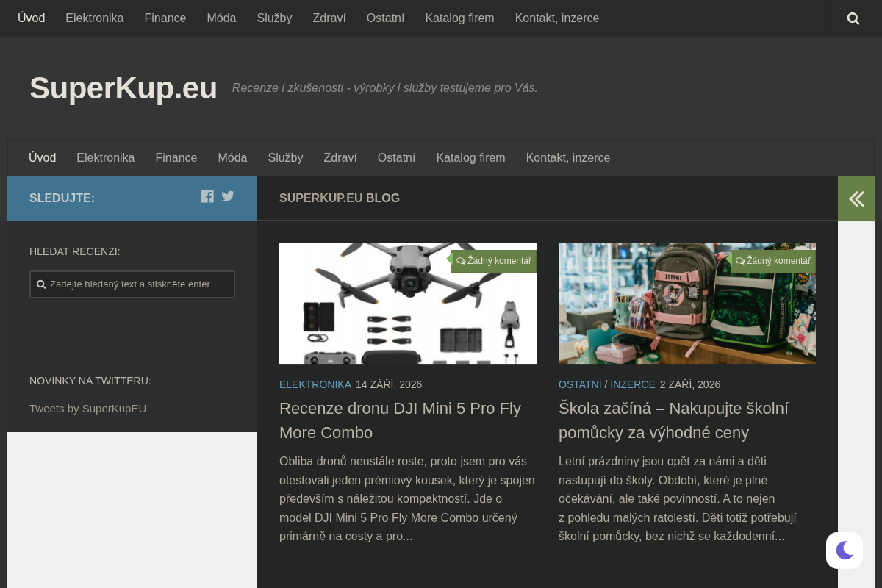Image resolution: width=882 pixels, height=588 pixels.
Task: Open Služby in top navigation bar
Action: coord(274,18)
